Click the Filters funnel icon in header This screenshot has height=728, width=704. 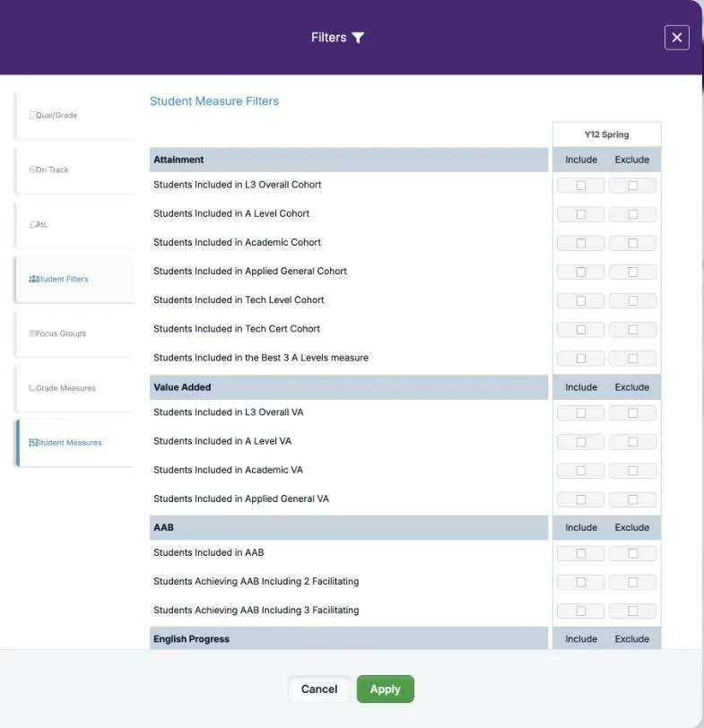coord(358,38)
